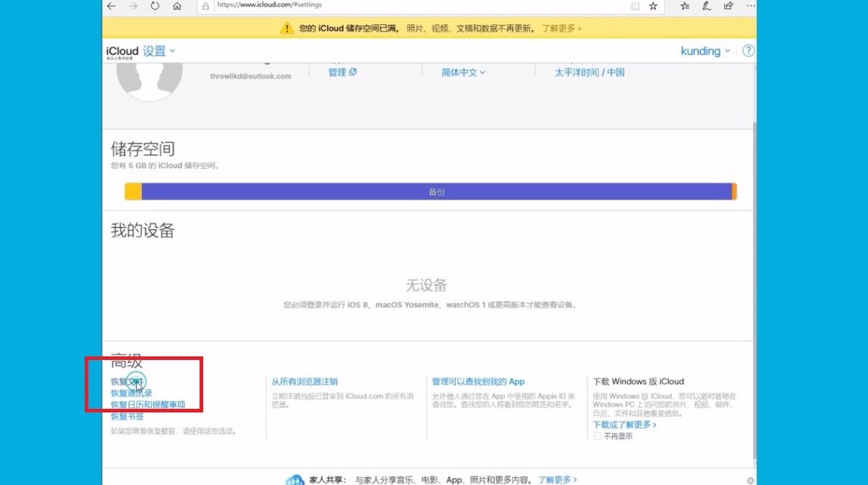This screenshot has width=868, height=485.
Task: Click the family sharing cloud icon
Action: [295, 480]
